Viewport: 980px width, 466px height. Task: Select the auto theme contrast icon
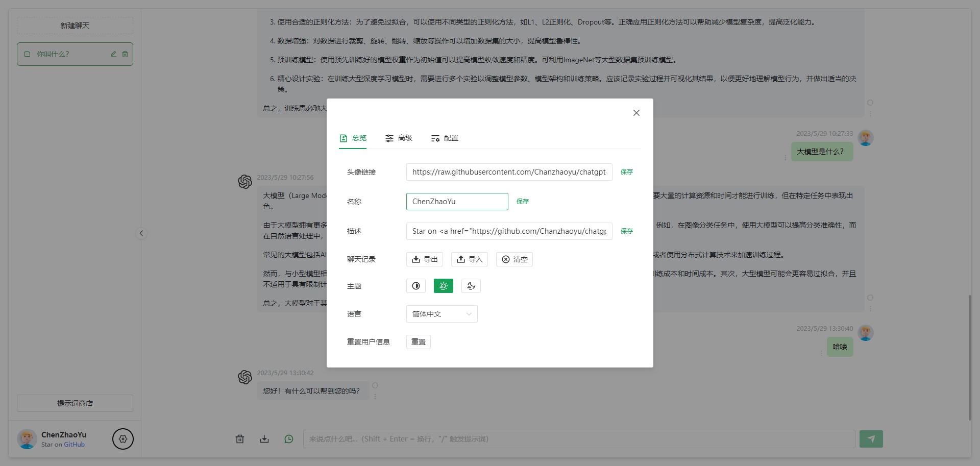coord(416,286)
